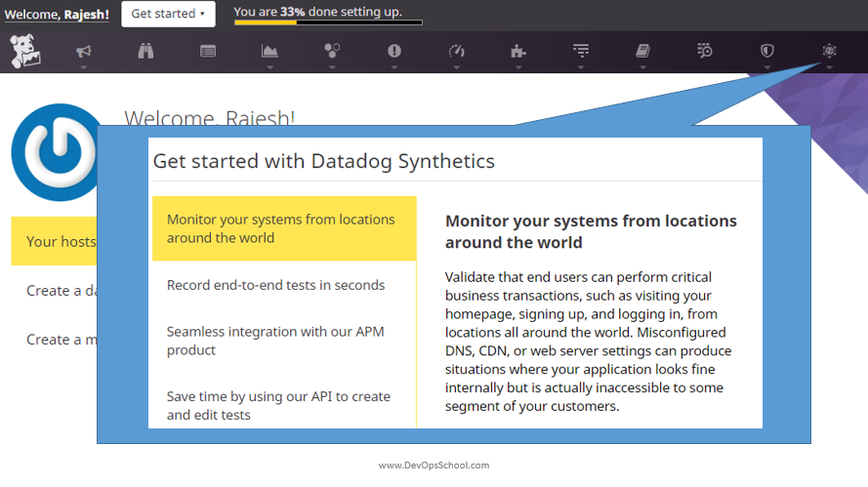Open the Events megaphone icon

84,52
